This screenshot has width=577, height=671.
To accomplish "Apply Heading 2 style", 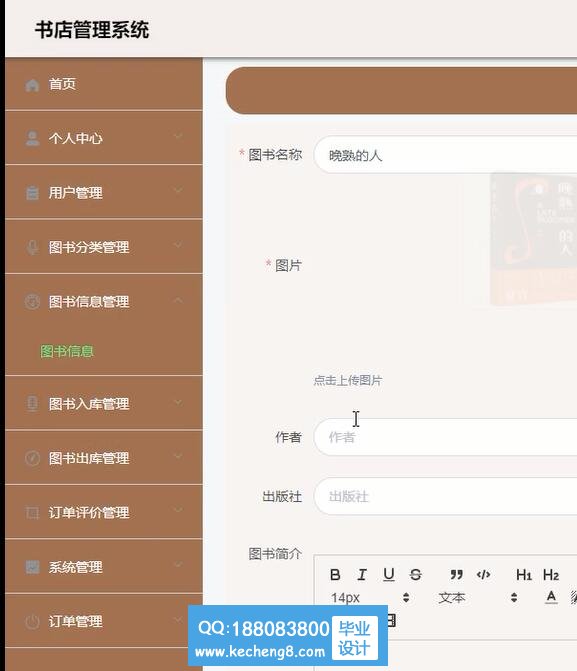I will (550, 575).
